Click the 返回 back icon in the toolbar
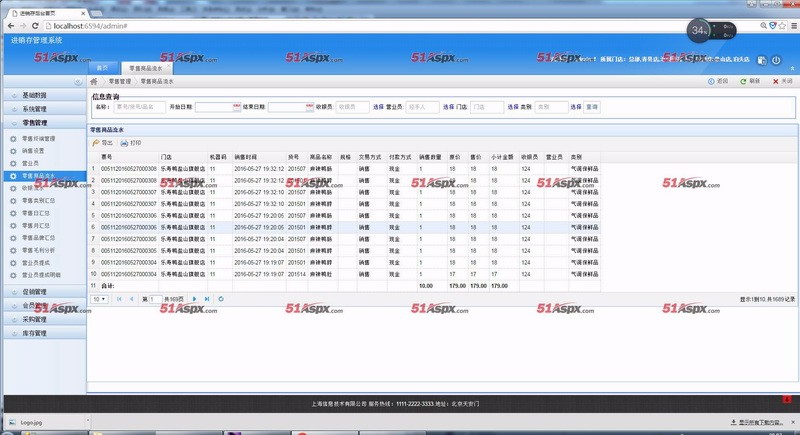Screen dimensions: 800x435 point(711,82)
